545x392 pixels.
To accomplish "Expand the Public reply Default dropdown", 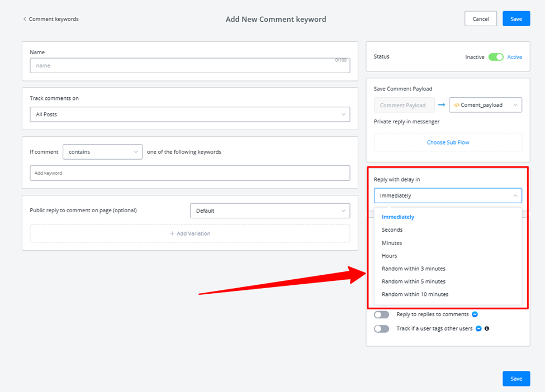I will click(270, 211).
